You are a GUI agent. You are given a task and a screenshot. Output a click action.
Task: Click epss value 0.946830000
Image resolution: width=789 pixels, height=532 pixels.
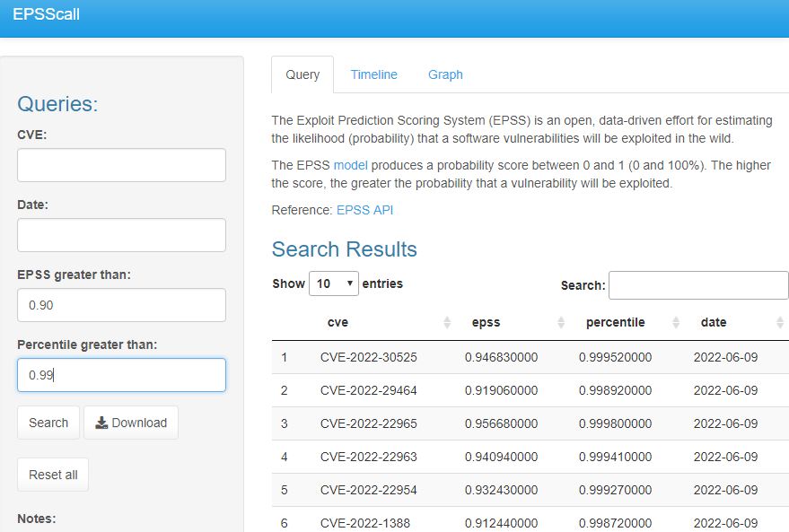point(501,357)
